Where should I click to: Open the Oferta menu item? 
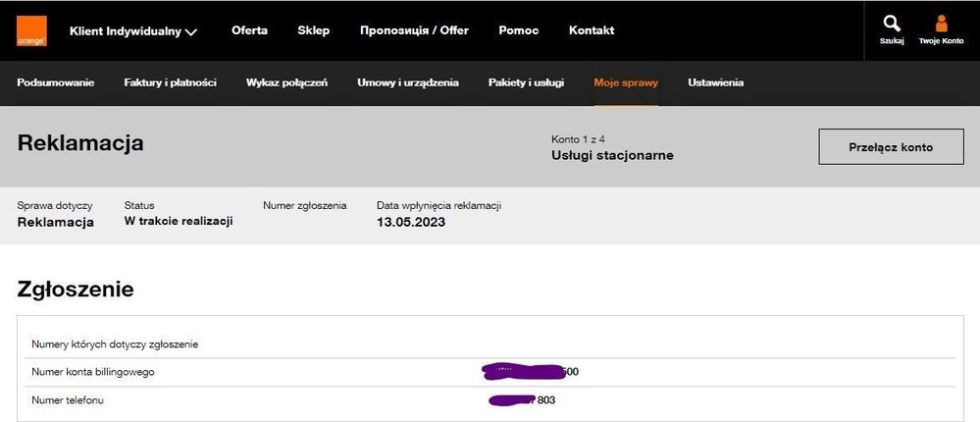(x=249, y=30)
